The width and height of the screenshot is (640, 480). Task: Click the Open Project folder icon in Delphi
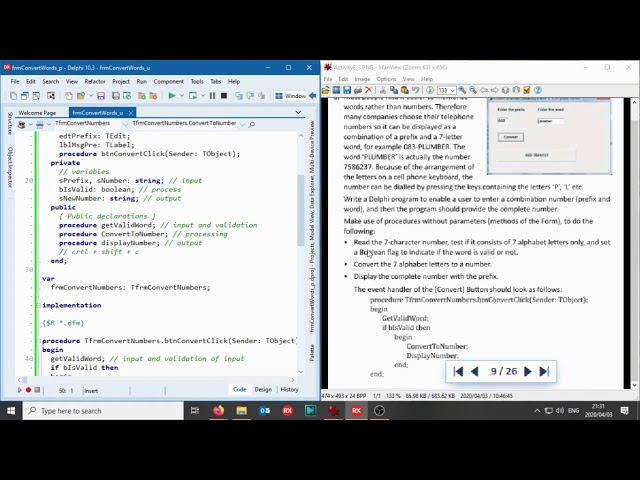click(x=81, y=96)
